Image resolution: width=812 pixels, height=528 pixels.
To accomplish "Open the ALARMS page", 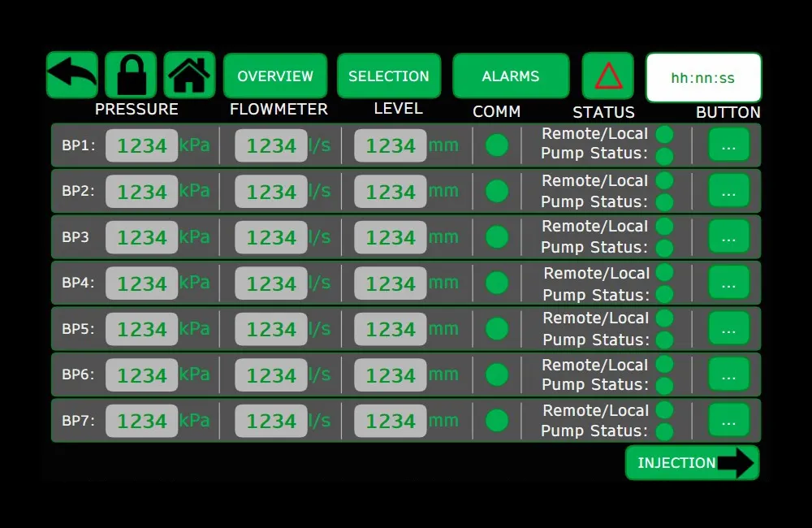I will (x=511, y=76).
